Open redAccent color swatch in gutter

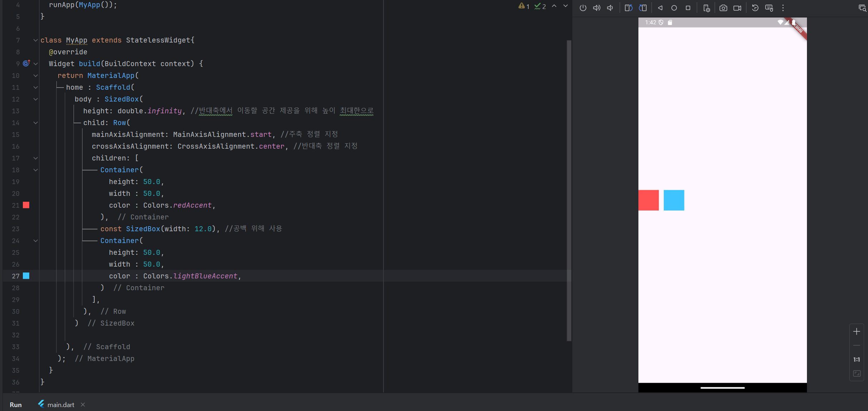pos(26,205)
